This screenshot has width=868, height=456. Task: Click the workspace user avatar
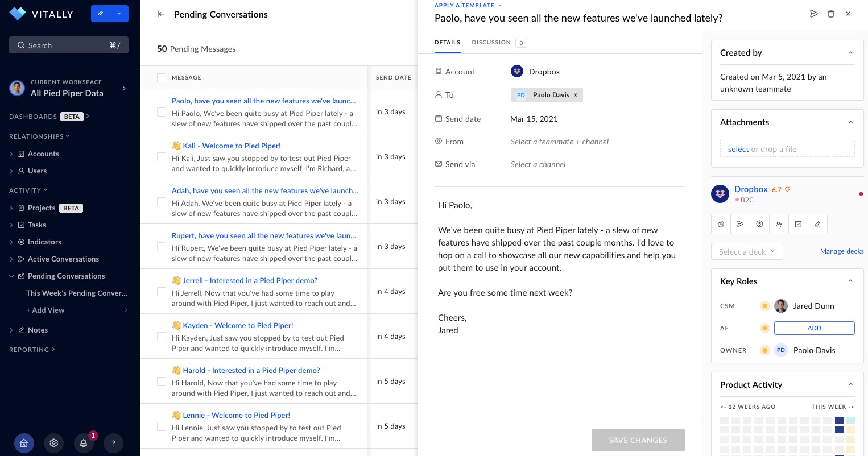pos(17,88)
